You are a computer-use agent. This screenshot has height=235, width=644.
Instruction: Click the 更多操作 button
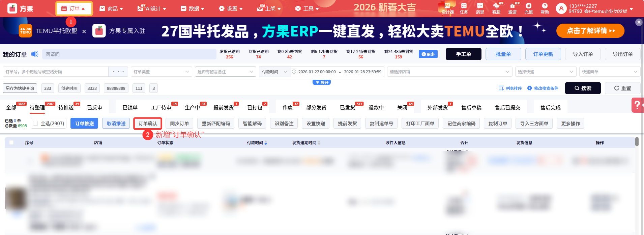click(x=570, y=124)
